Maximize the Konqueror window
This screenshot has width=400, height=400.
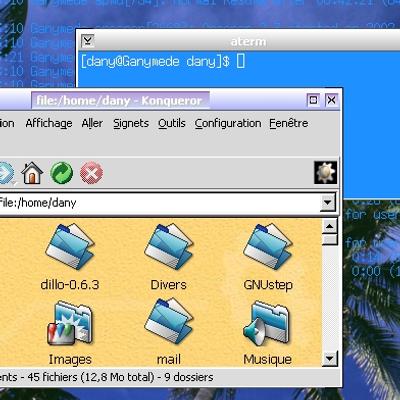click(x=313, y=100)
